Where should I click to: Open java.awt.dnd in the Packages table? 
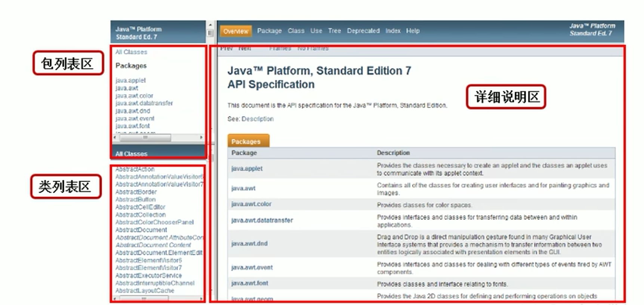point(249,243)
